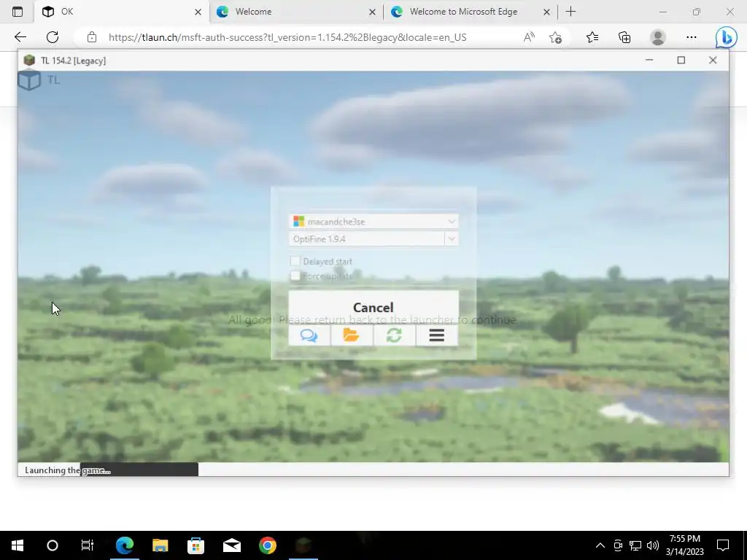Go back in Edge browser
This screenshot has height=560, width=747.
[x=20, y=37]
